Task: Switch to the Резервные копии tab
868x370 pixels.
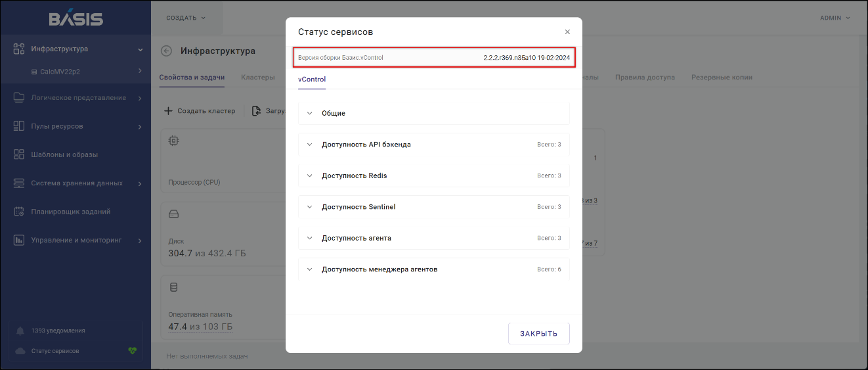Action: pyautogui.click(x=721, y=78)
